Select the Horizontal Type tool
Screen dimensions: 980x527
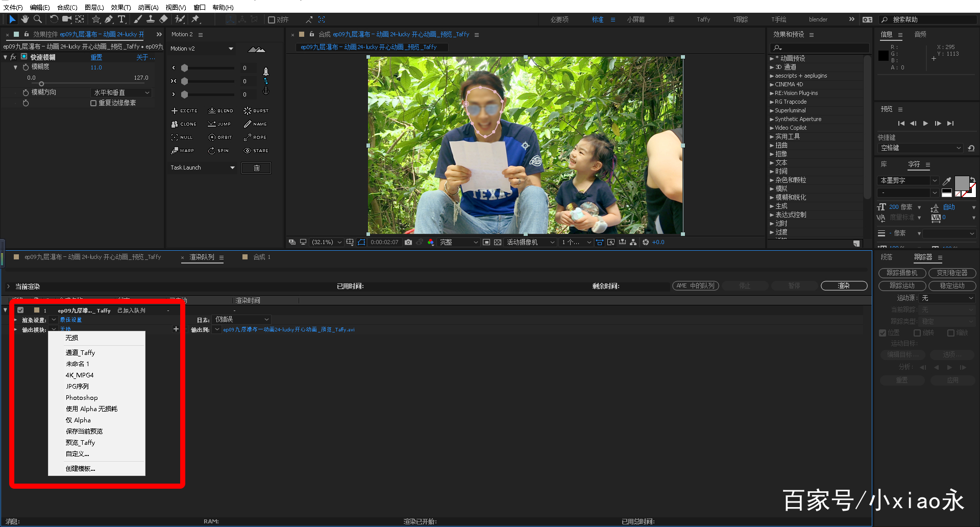[x=121, y=19]
